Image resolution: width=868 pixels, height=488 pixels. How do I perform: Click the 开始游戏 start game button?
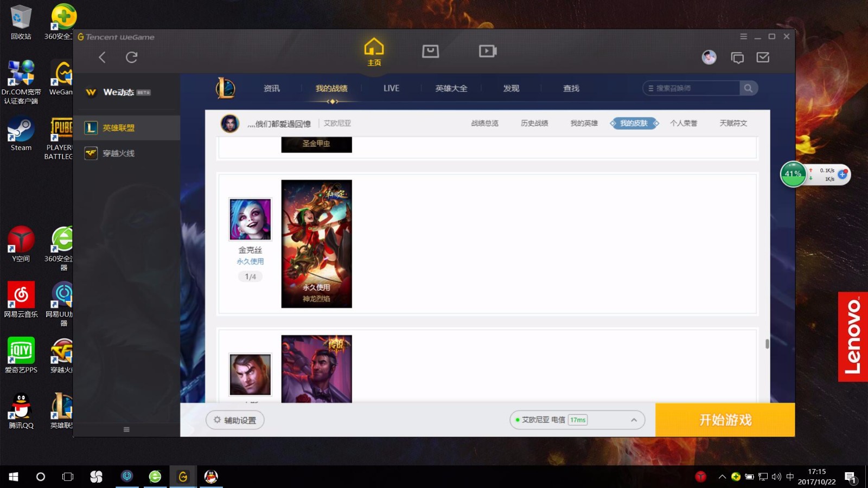725,420
